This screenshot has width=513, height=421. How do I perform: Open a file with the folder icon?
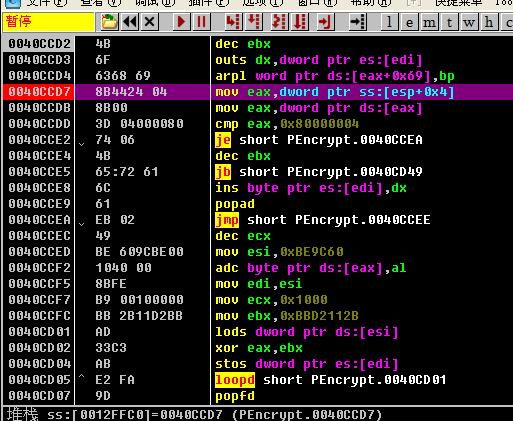tap(109, 22)
